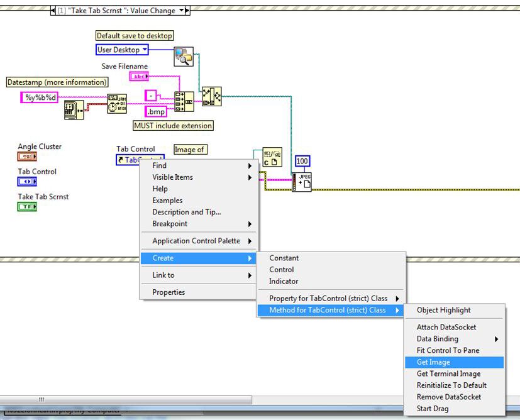Click the Get System Directory node icon
The height and width of the screenshot is (420, 520).
pyautogui.click(x=184, y=57)
